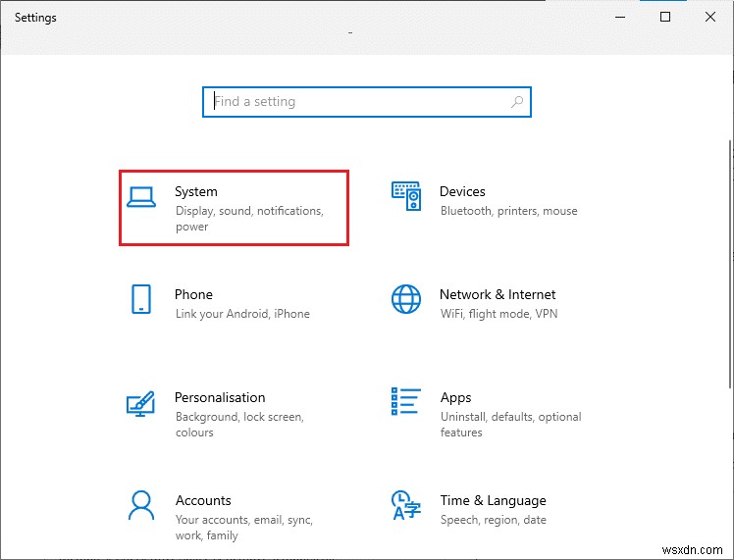
Task: Click 'Background, lock screen, colours' description
Action: click(239, 425)
